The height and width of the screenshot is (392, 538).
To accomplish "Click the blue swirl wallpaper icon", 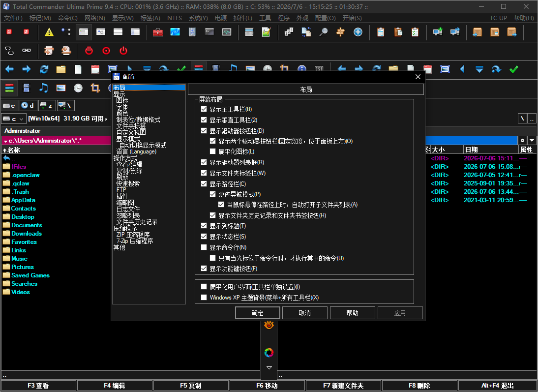I will click(175, 32).
